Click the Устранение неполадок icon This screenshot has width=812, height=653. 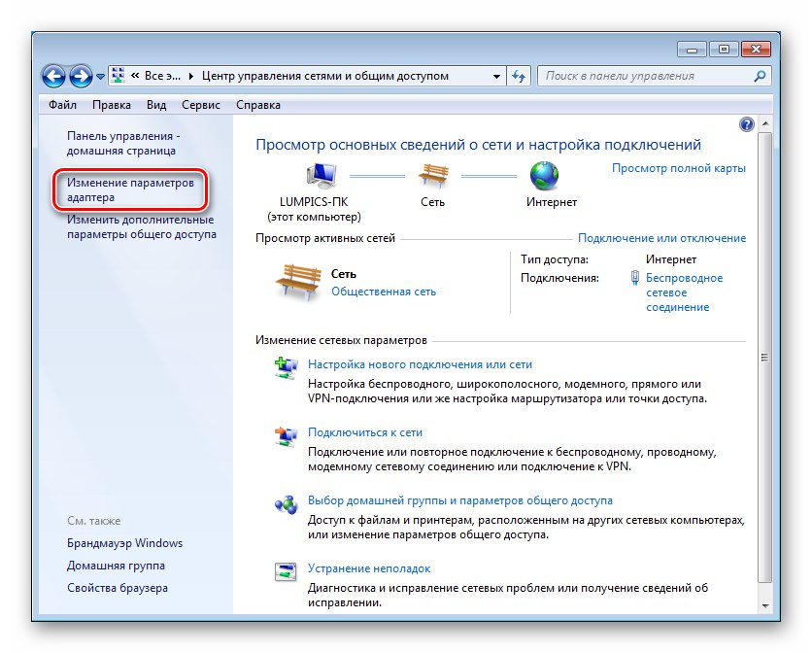[286, 572]
